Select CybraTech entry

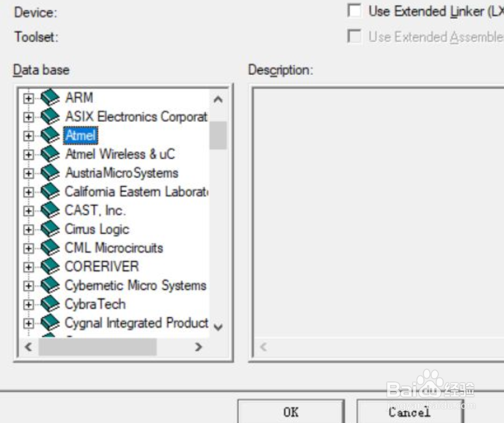point(95,304)
